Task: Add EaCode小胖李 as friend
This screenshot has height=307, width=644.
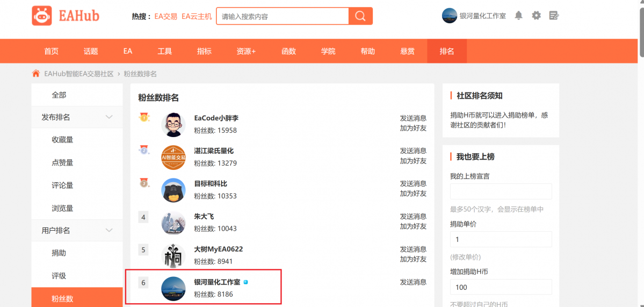Action: 413,128
